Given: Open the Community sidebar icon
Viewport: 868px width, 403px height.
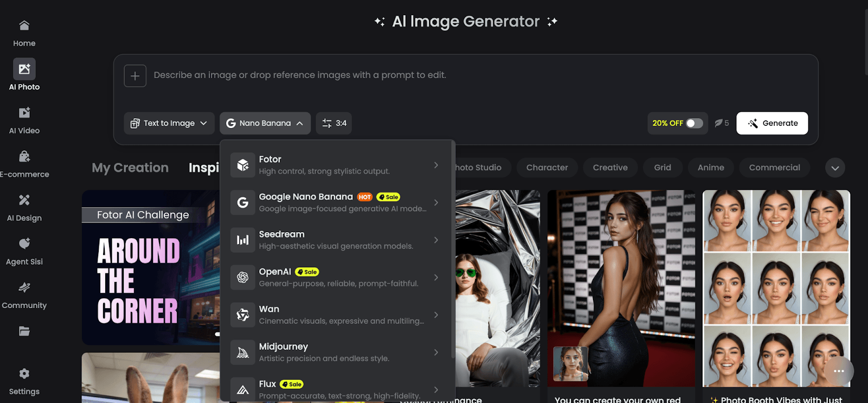Looking at the screenshot, I should click(x=24, y=287).
